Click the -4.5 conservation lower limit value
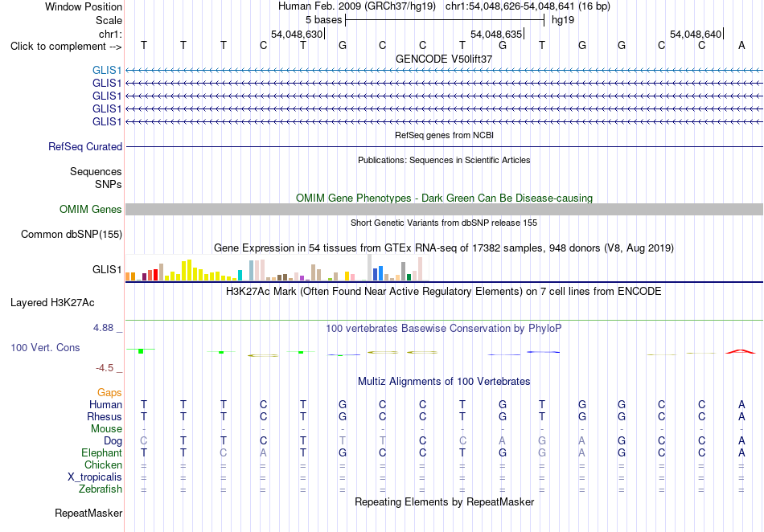The image size is (764, 532). click(105, 368)
